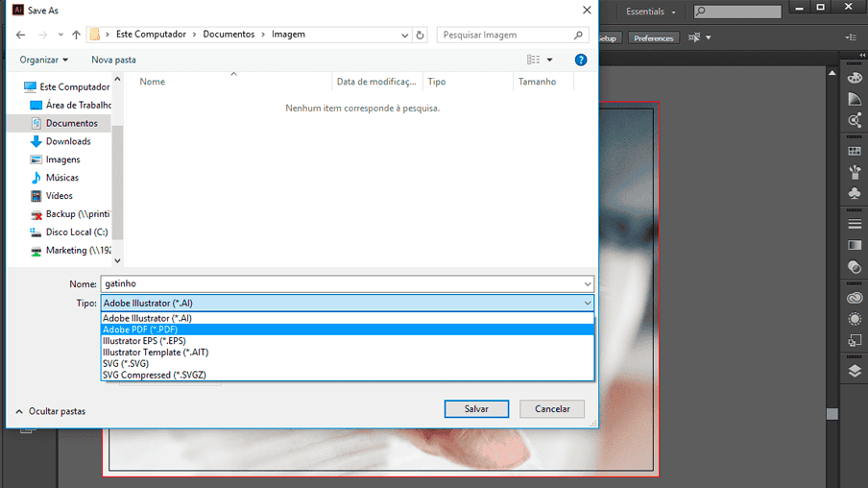The image size is (868, 488).
Task: Open the Creative Cloud Libraries panel icon
Action: click(x=855, y=298)
